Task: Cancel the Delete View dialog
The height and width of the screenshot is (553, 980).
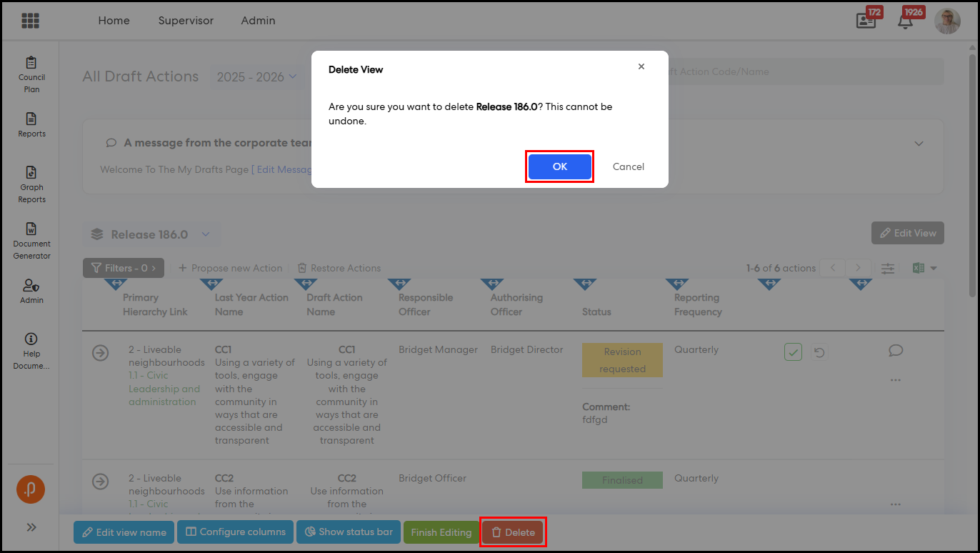Action: pyautogui.click(x=628, y=166)
